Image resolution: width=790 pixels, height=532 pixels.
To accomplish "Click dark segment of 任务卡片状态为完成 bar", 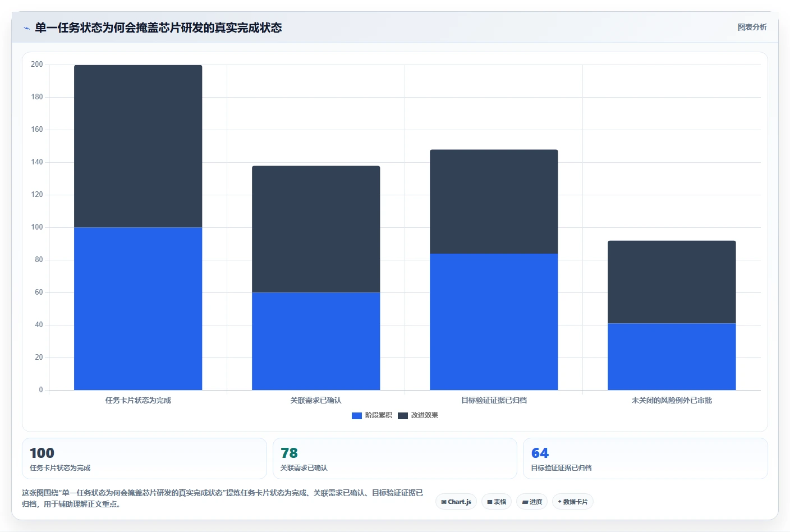I will (x=138, y=146).
